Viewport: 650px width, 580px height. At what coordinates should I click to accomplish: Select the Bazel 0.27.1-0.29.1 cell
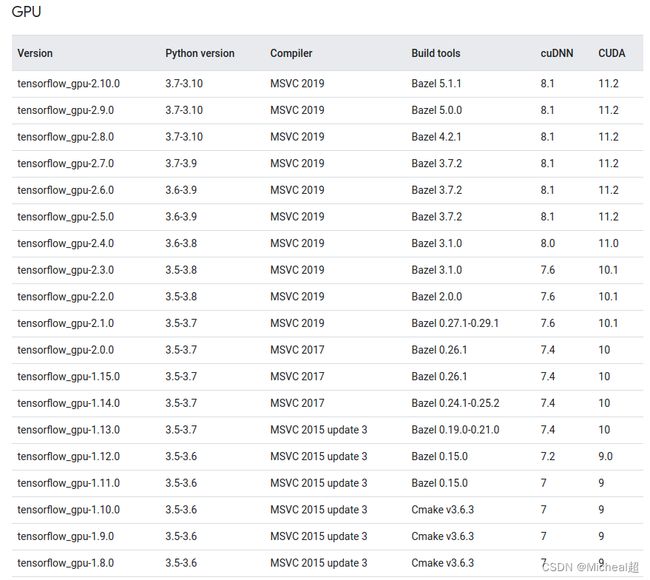pyautogui.click(x=455, y=323)
